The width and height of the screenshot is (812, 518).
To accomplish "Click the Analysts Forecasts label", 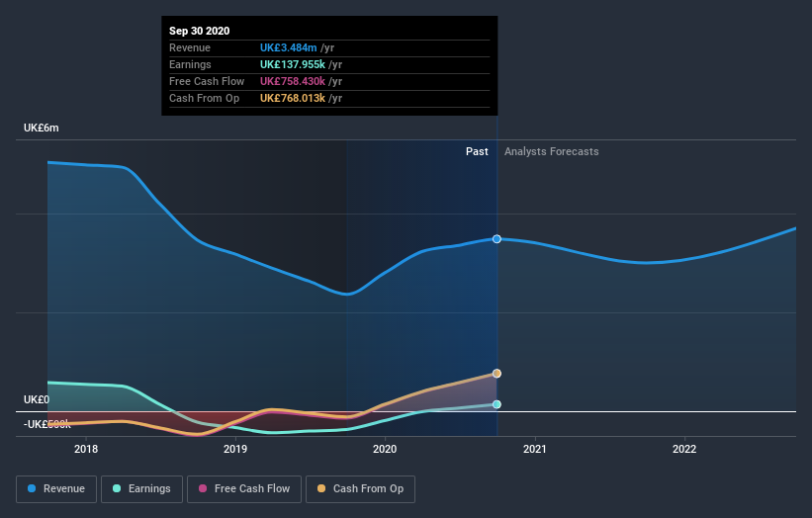I will (552, 151).
